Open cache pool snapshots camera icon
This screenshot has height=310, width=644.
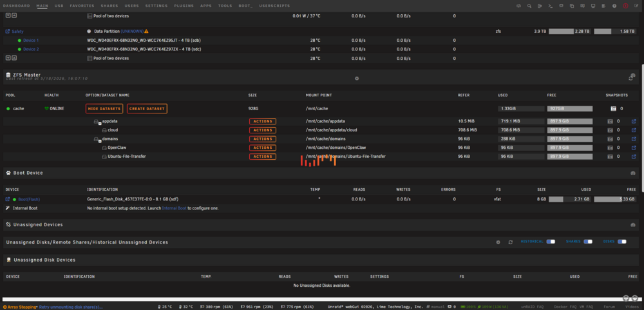click(614, 108)
